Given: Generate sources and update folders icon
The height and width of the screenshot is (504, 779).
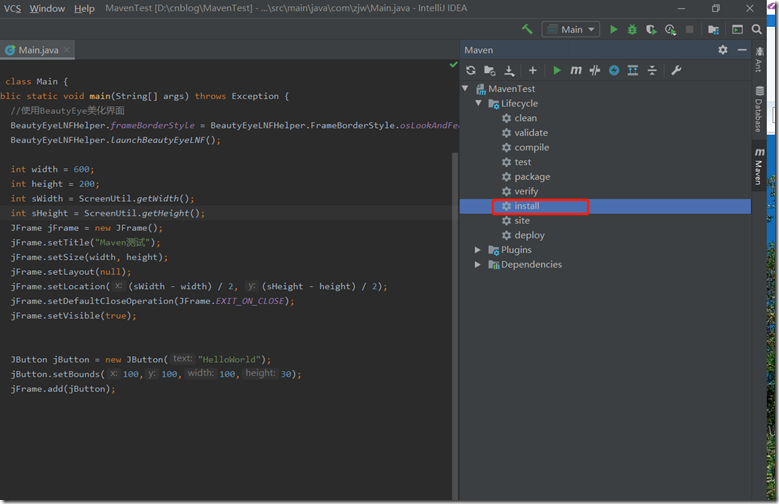Looking at the screenshot, I should tap(490, 71).
